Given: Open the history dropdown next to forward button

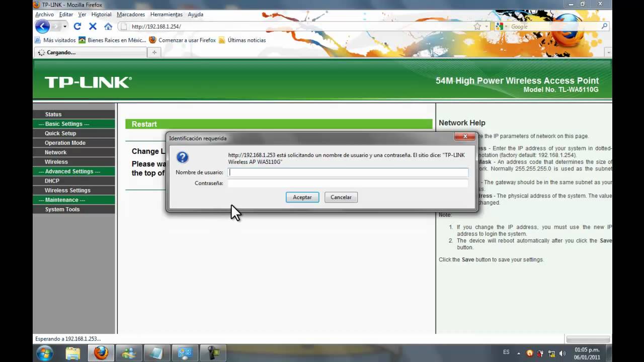Looking at the screenshot, I should point(65,27).
